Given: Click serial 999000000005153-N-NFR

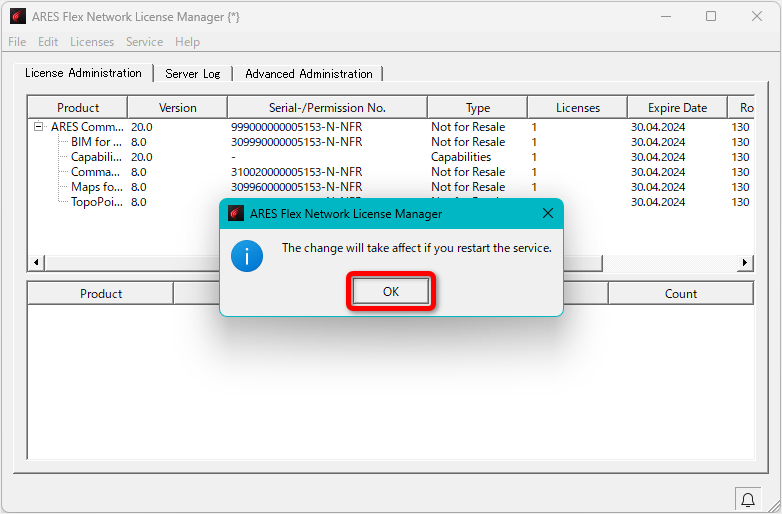Looking at the screenshot, I should click(x=297, y=127).
